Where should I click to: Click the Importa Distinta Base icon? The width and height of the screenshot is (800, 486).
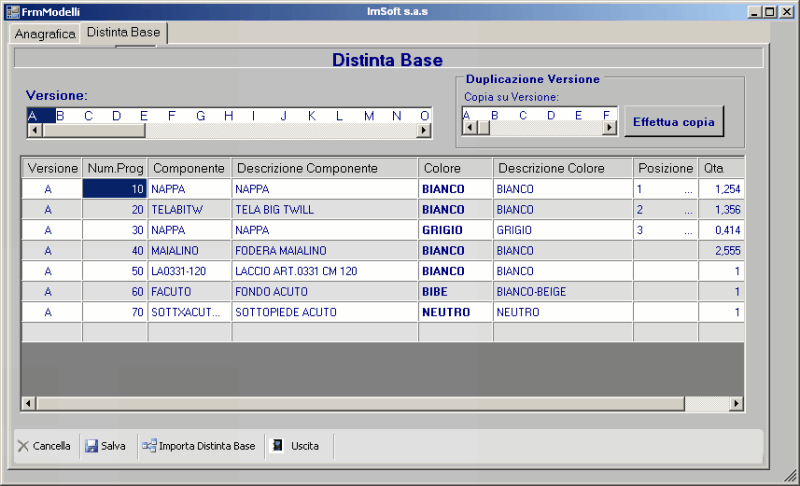149,446
